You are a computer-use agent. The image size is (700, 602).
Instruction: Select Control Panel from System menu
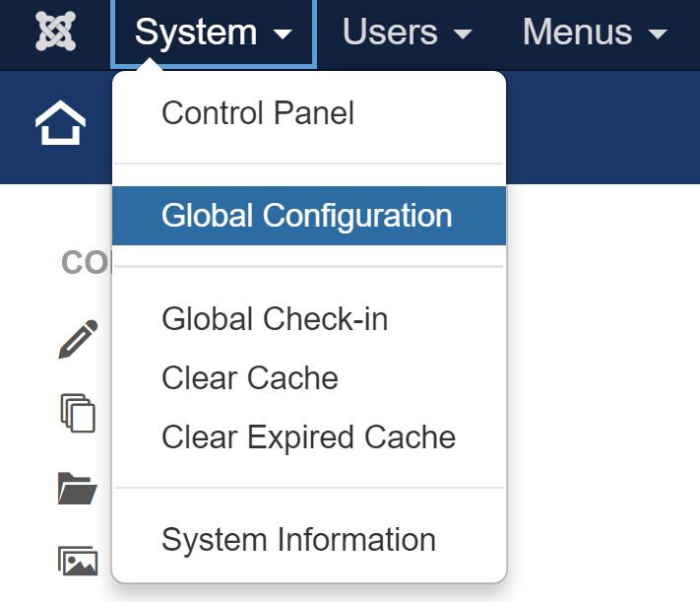coord(258,113)
